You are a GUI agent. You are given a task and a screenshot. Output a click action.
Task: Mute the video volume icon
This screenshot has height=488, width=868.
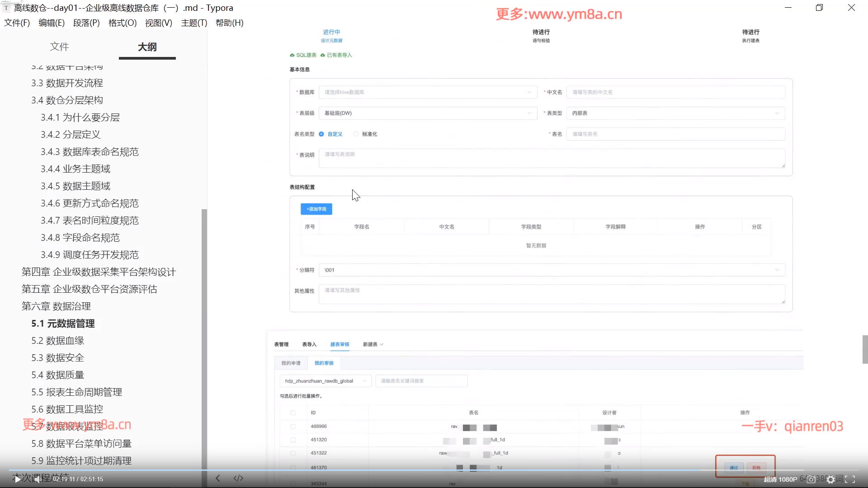click(x=38, y=479)
